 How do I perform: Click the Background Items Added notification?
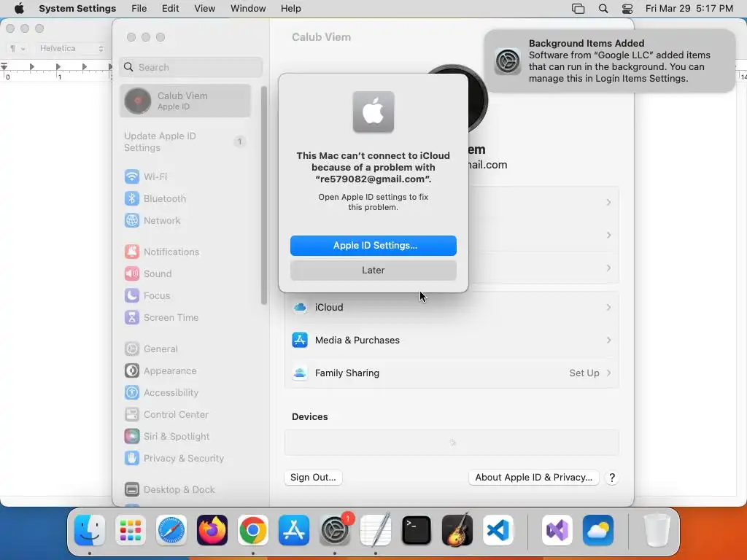(x=609, y=61)
